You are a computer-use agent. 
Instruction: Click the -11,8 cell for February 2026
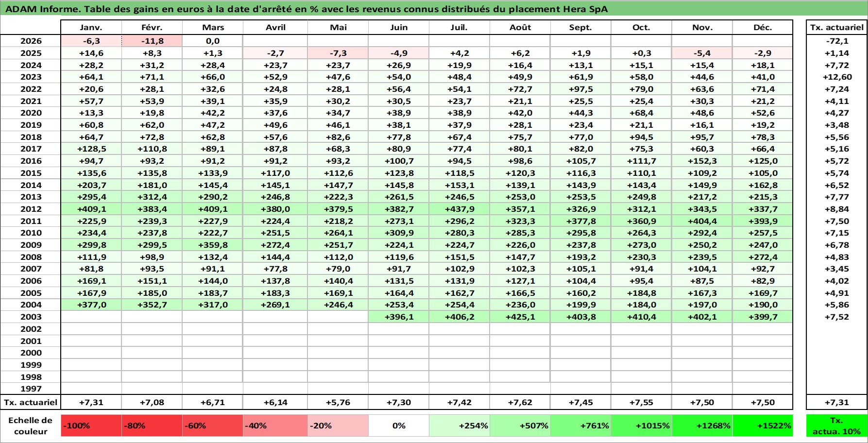[x=152, y=41]
